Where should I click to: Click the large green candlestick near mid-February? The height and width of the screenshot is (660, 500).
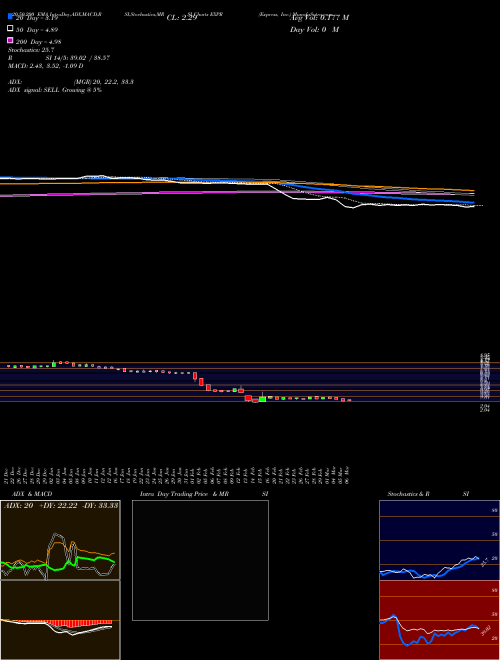click(x=262, y=398)
